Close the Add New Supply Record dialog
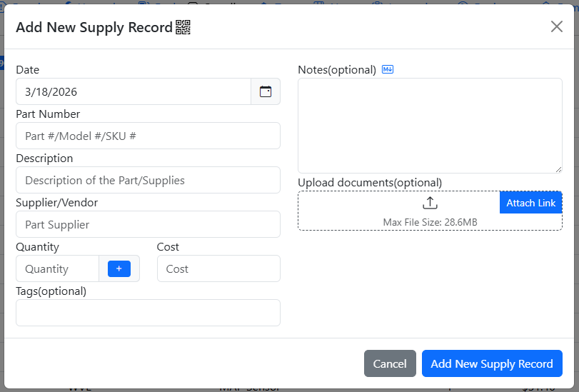The width and height of the screenshot is (579, 392). point(556,26)
